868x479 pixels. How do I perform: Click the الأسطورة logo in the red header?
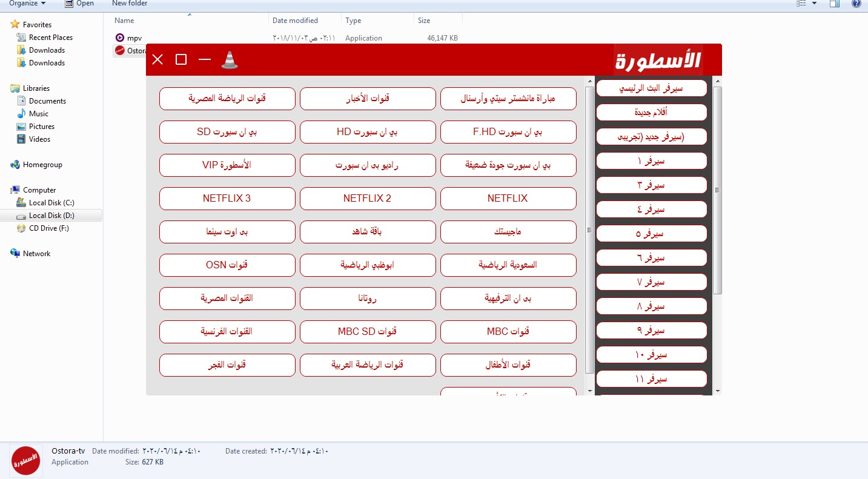click(x=658, y=60)
